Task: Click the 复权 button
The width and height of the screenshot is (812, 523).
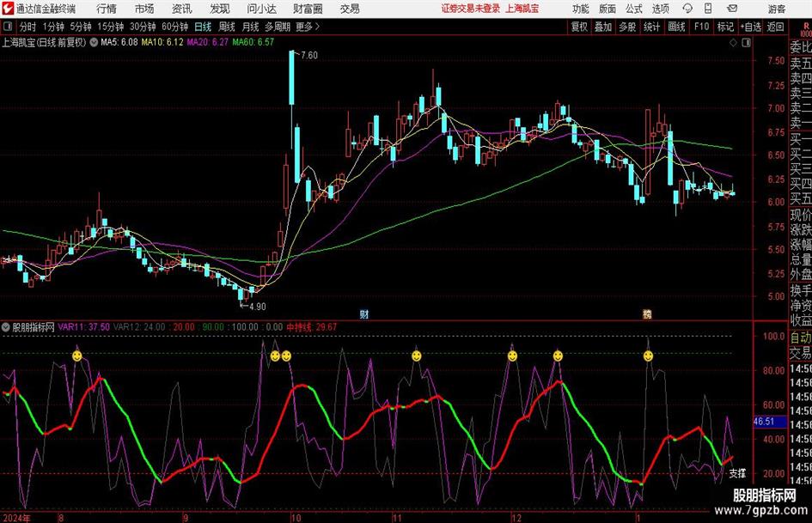Action: [x=579, y=27]
